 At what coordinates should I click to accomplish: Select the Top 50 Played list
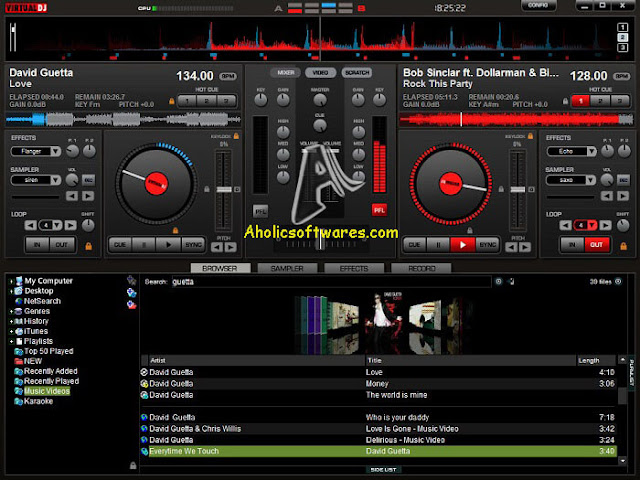pos(49,351)
